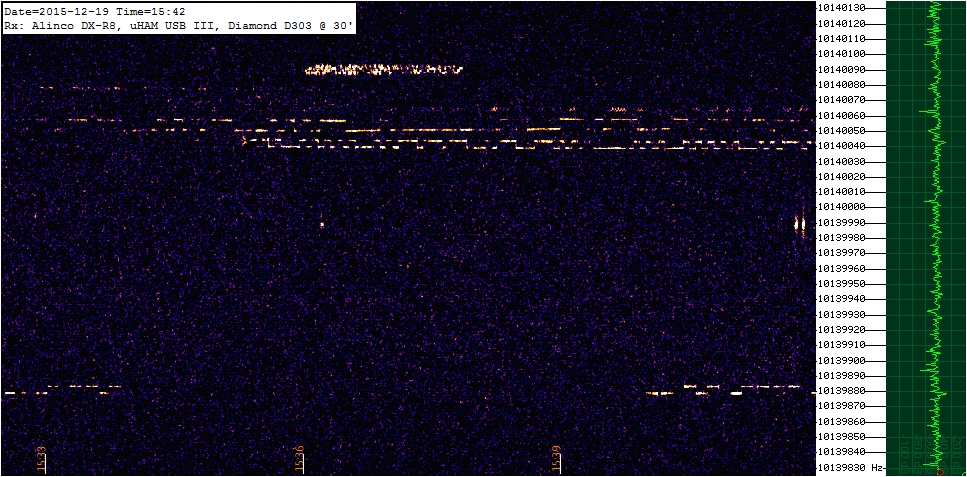Click the 10139960 frequency label
The image size is (967, 477).
pos(843,268)
